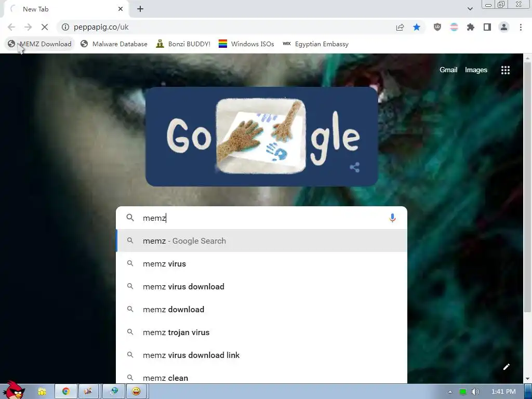Open the tab search chevron
Screen dimensions: 532x399
pos(470,9)
